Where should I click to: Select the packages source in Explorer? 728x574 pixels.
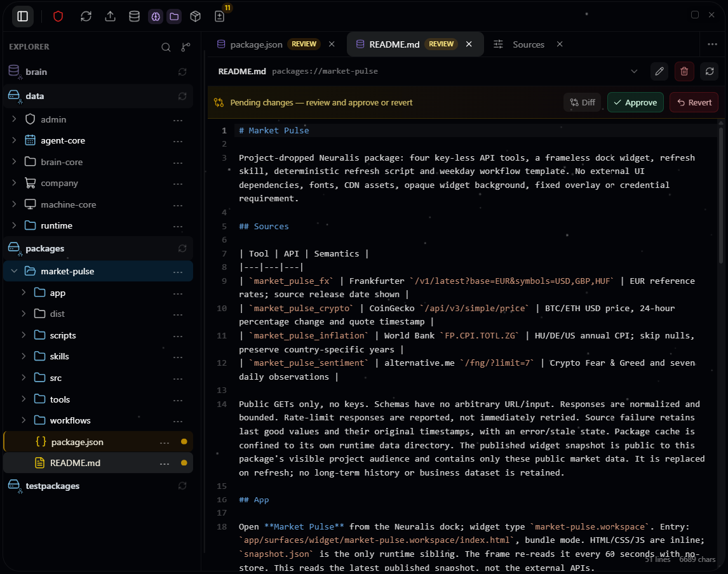click(x=98, y=249)
